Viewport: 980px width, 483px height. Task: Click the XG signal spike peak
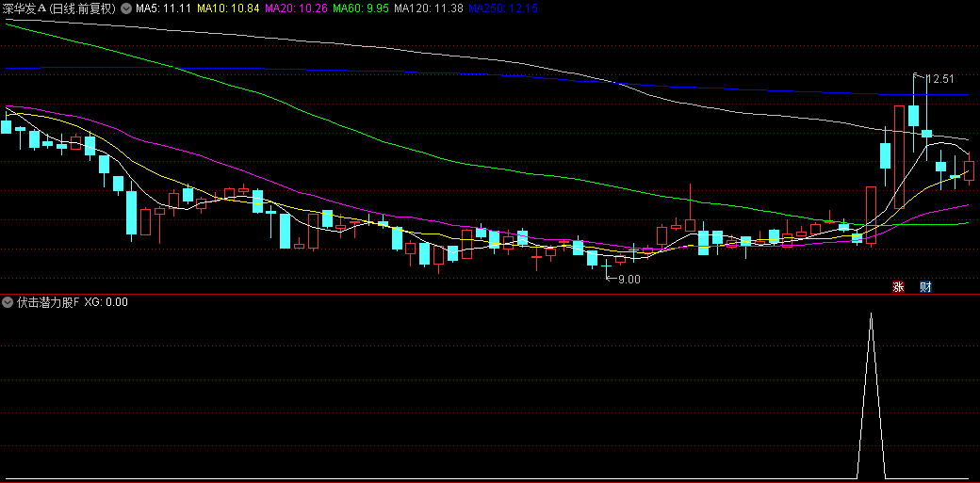point(872,314)
